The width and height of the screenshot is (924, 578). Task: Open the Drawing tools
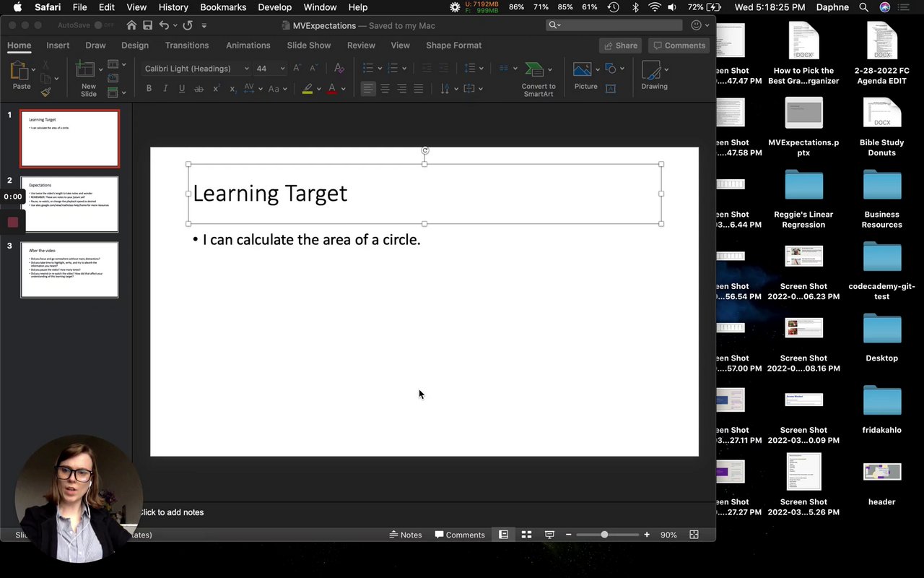[x=654, y=75]
